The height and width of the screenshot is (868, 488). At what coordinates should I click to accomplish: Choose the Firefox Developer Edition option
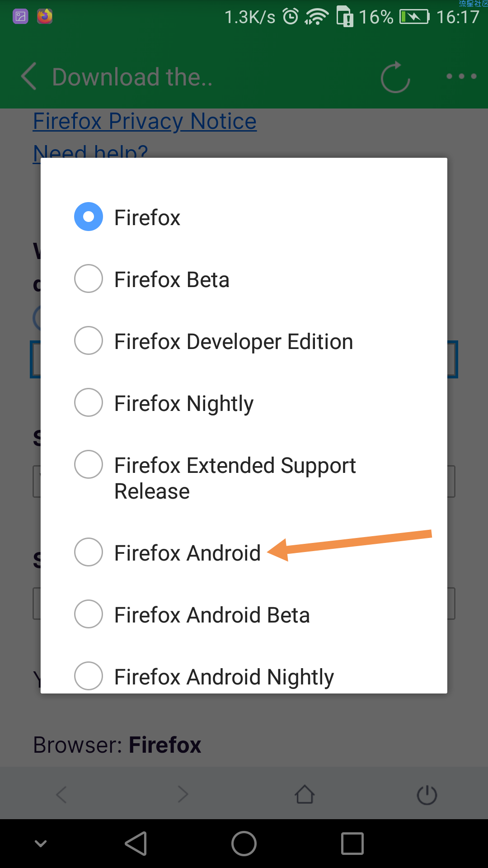click(89, 341)
